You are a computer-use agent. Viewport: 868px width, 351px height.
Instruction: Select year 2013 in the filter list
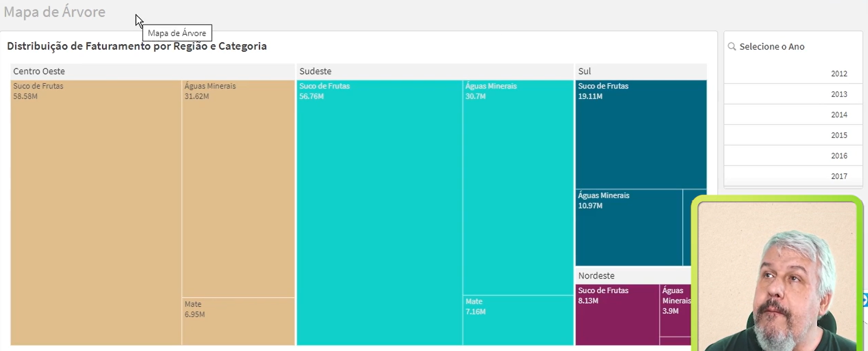tap(793, 94)
